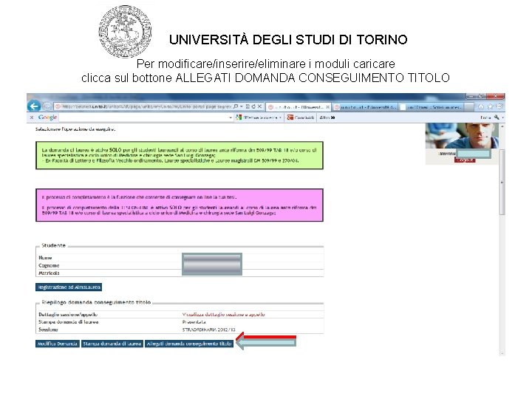Screen dimensions: 532x399
Task: Open the browser Tools gear icon
Action: pyautogui.click(x=499, y=106)
